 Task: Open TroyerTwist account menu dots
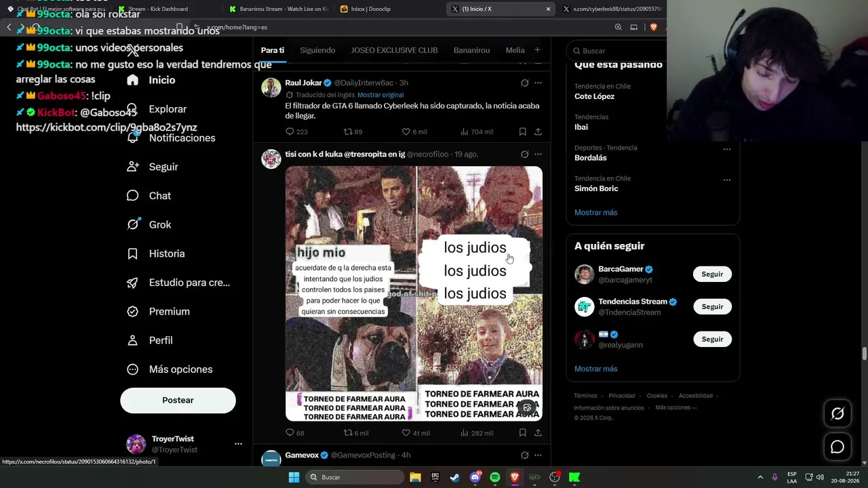(x=238, y=444)
